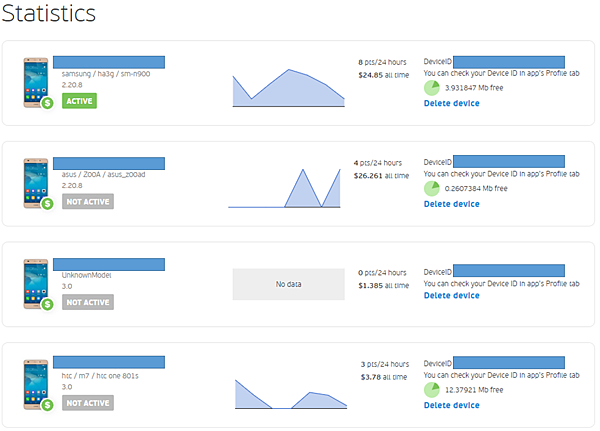Screen dimensions: 600x431
Task: Click the green dollar badge on htc device
Action: point(47,405)
